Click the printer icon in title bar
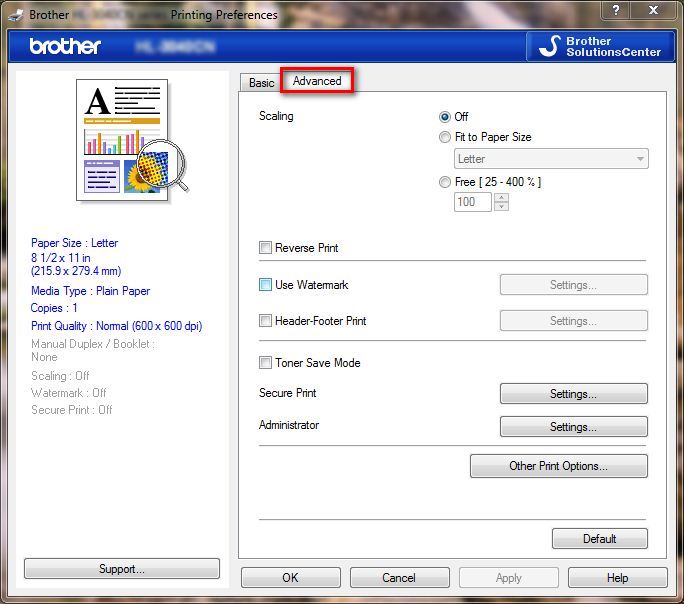The image size is (684, 604). point(13,14)
